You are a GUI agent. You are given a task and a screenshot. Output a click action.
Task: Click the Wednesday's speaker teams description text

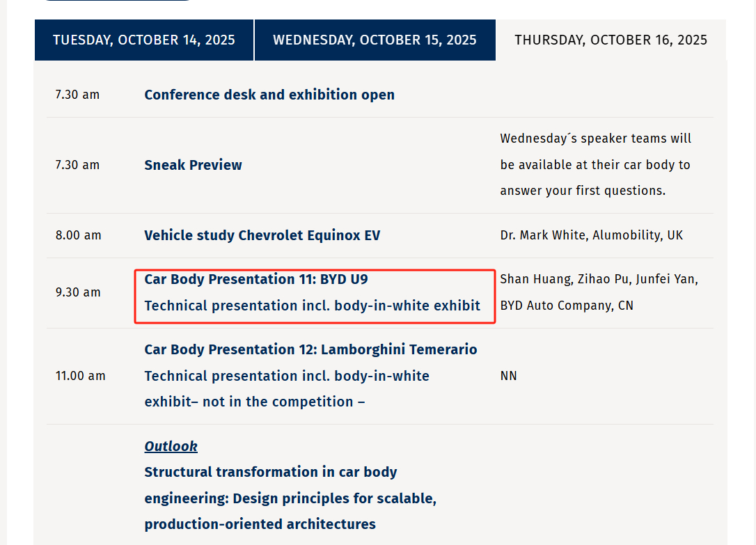(x=595, y=165)
